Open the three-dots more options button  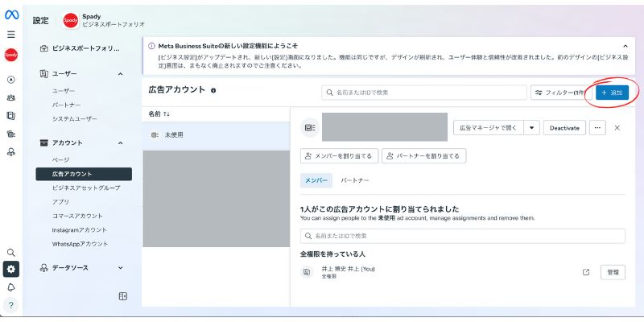(x=597, y=128)
